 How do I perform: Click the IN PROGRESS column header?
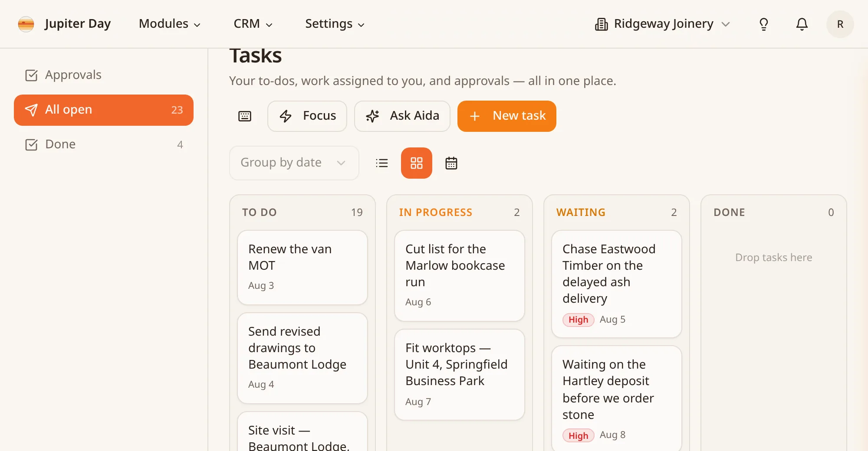pyautogui.click(x=436, y=212)
